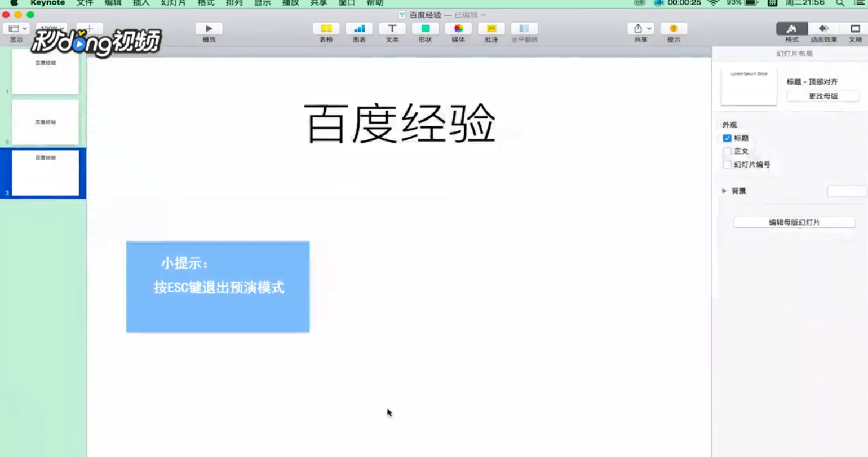Open the 插入 menu
Image resolution: width=868 pixels, height=457 pixels.
(141, 3)
